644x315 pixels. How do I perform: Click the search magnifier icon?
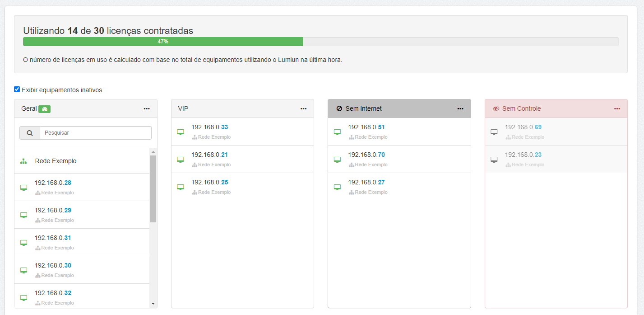coord(30,133)
